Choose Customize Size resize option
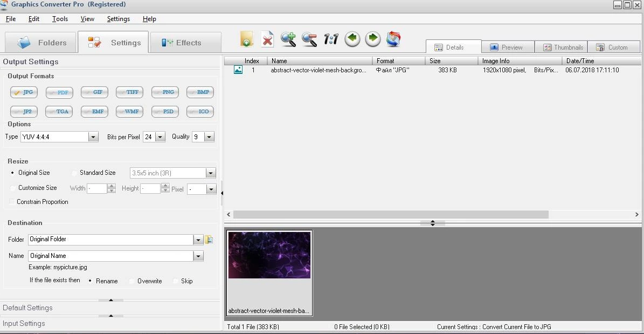Screen dimensions: 644x334 click(12, 188)
